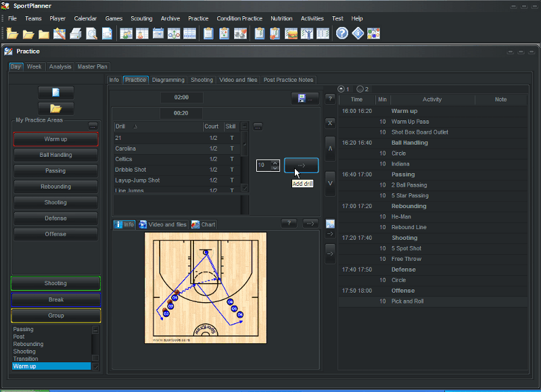Select radio button 2 above the schedule
The height and width of the screenshot is (392, 541).
pyautogui.click(x=360, y=89)
